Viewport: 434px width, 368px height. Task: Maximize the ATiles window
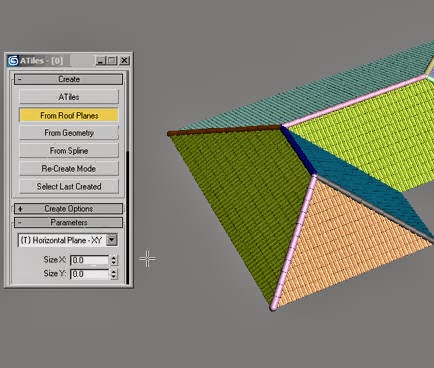(112, 61)
